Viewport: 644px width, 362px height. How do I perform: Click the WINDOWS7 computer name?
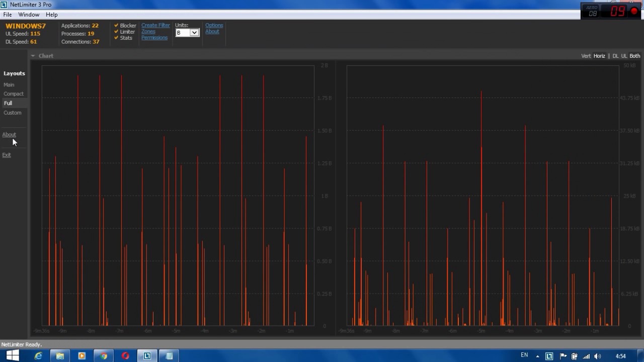click(26, 26)
